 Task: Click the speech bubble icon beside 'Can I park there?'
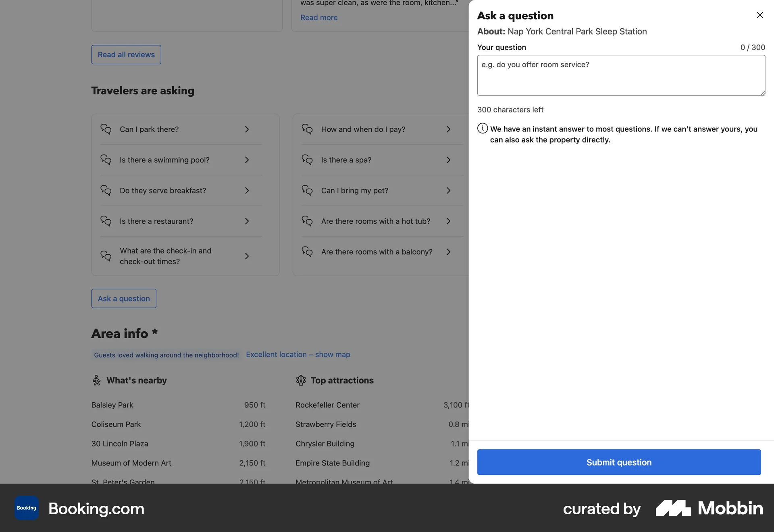click(x=106, y=129)
